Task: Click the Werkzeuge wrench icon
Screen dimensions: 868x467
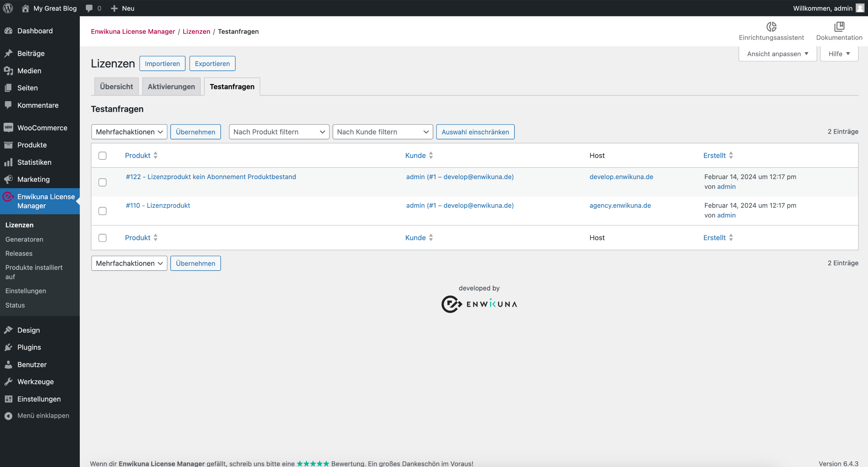Action: point(8,382)
